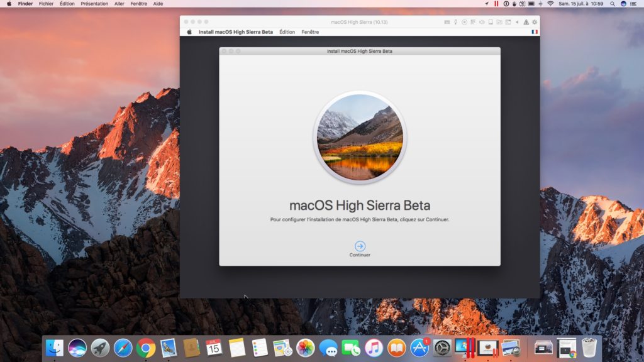Open Reminders list app in Dock
Viewport: 644px width, 362px height.
[x=260, y=348]
